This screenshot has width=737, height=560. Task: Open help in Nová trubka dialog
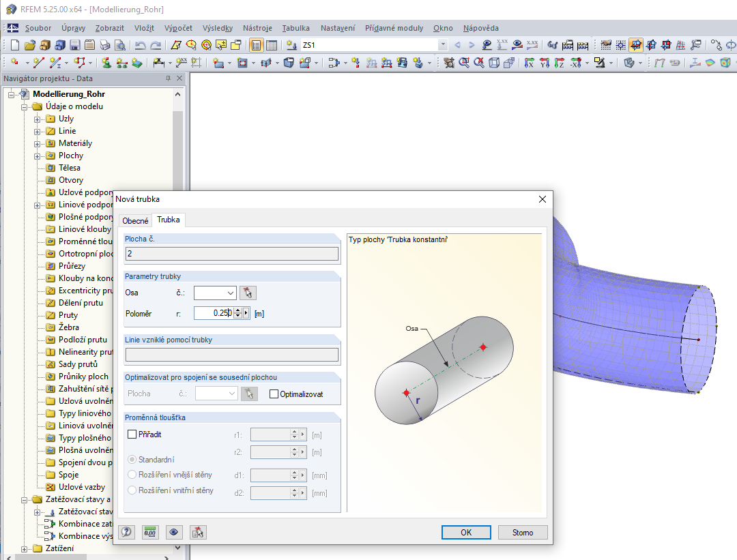pos(126,532)
